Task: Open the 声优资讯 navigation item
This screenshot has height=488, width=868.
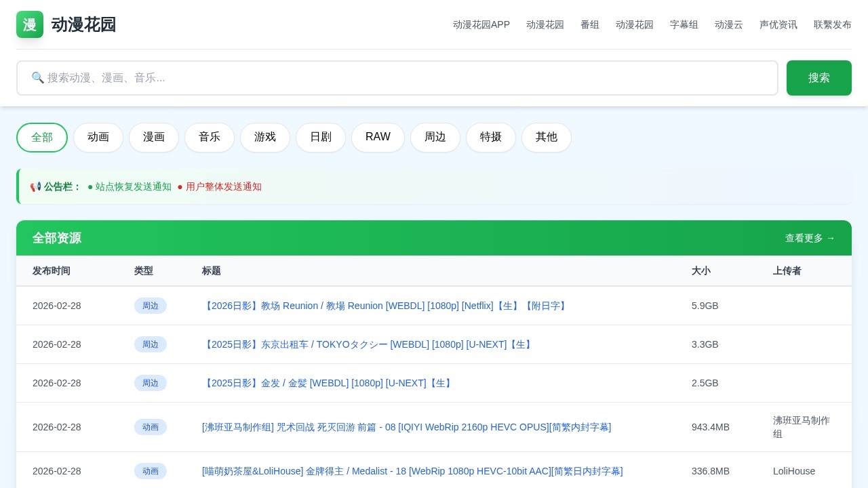Action: (x=778, y=24)
